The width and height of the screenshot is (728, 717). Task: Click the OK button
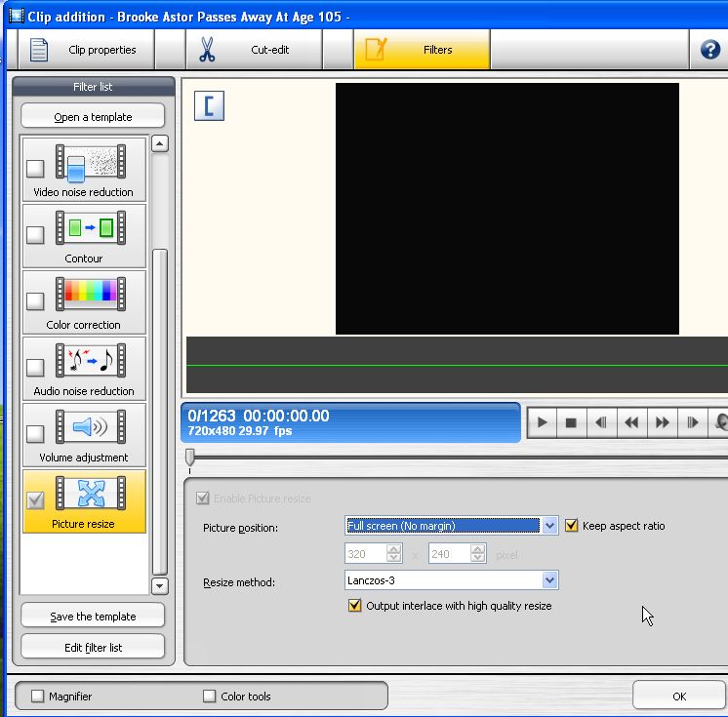(x=679, y=696)
